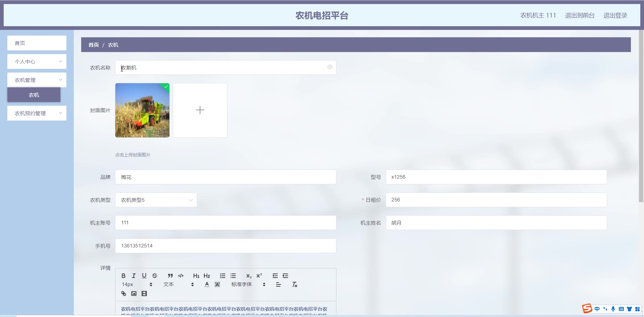Click the 首页 breadcrumb link
The height and width of the screenshot is (317, 644).
coord(94,45)
